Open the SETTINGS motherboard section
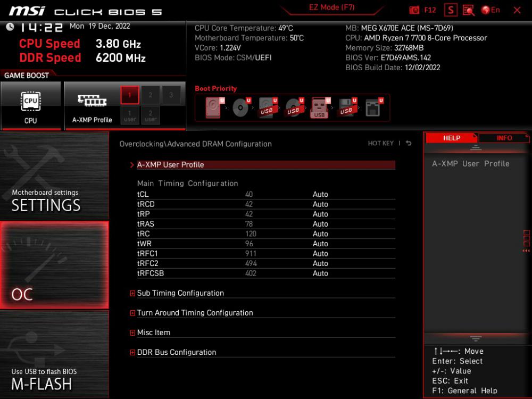 pos(54,176)
